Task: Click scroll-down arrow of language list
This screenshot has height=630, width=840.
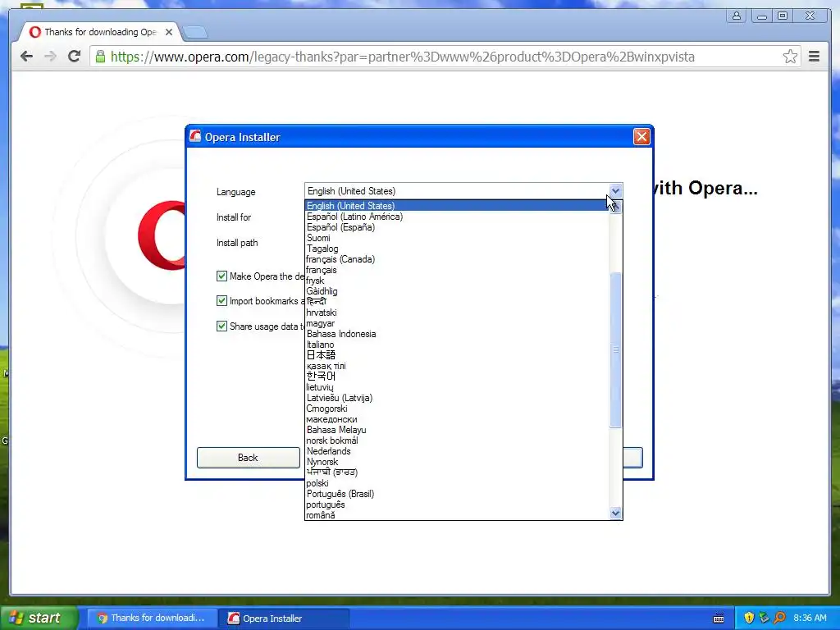Action: 615,513
